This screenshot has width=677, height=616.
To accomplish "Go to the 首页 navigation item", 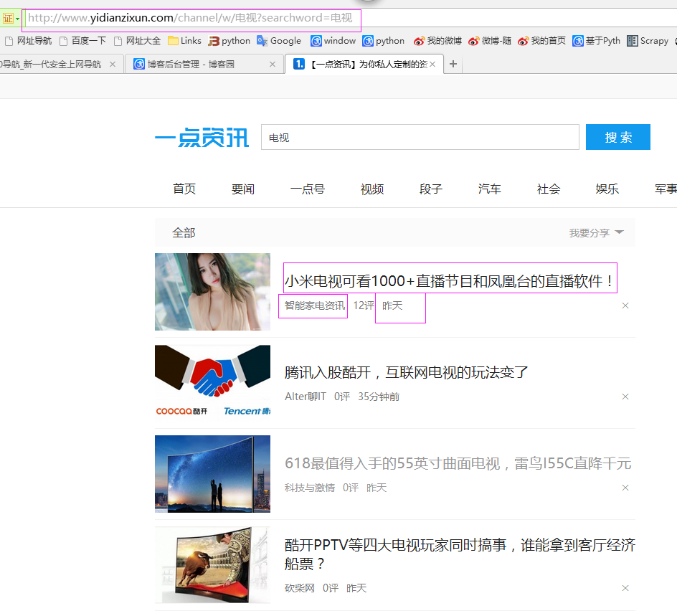I will click(184, 189).
